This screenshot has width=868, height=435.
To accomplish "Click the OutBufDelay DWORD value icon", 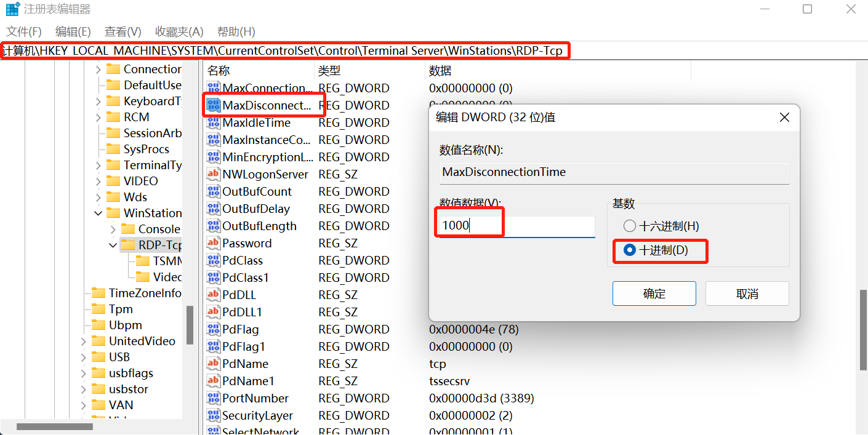I will (x=213, y=209).
